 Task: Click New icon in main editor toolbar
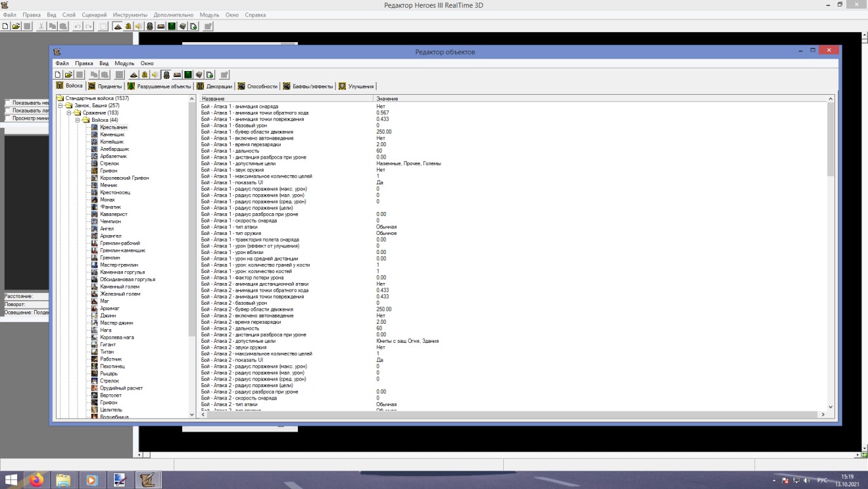point(5,26)
